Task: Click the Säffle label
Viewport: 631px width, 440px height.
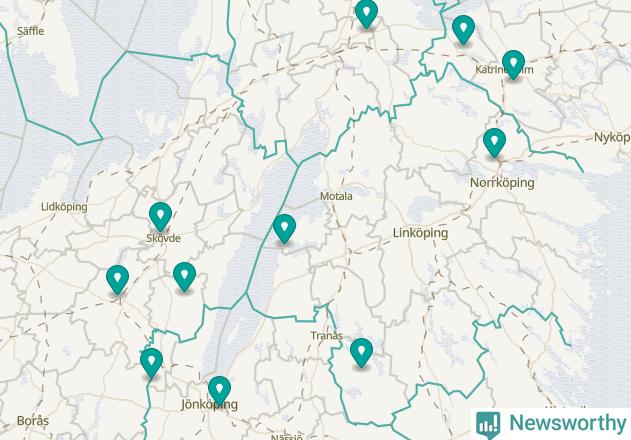Action: pyautogui.click(x=31, y=31)
